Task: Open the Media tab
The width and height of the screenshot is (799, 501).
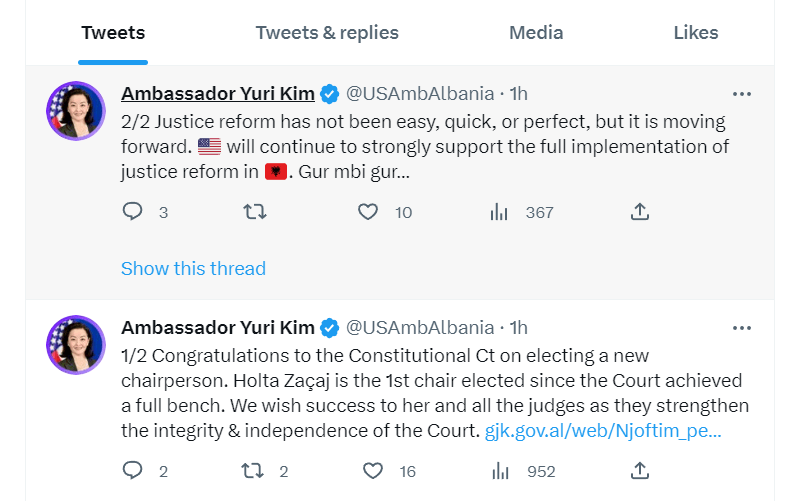Action: click(x=536, y=33)
